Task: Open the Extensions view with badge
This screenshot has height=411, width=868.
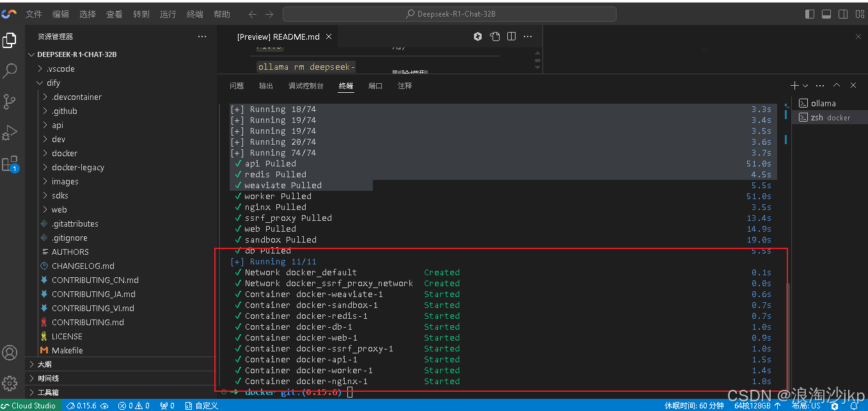Action: pyautogui.click(x=10, y=164)
